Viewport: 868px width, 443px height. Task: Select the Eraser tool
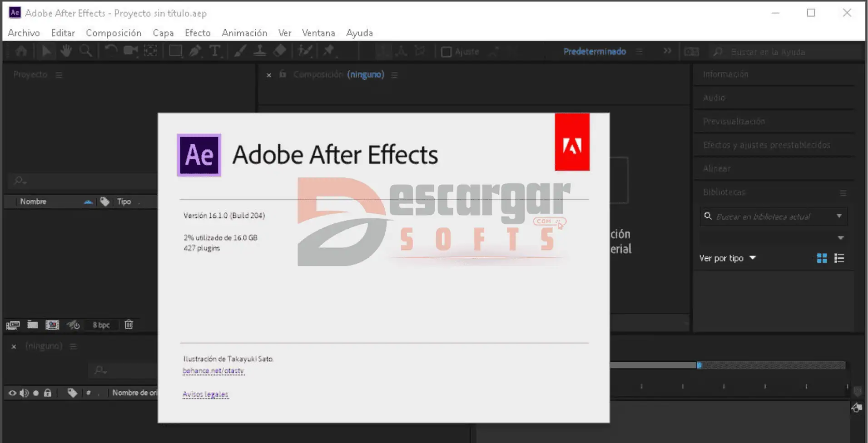coord(280,51)
